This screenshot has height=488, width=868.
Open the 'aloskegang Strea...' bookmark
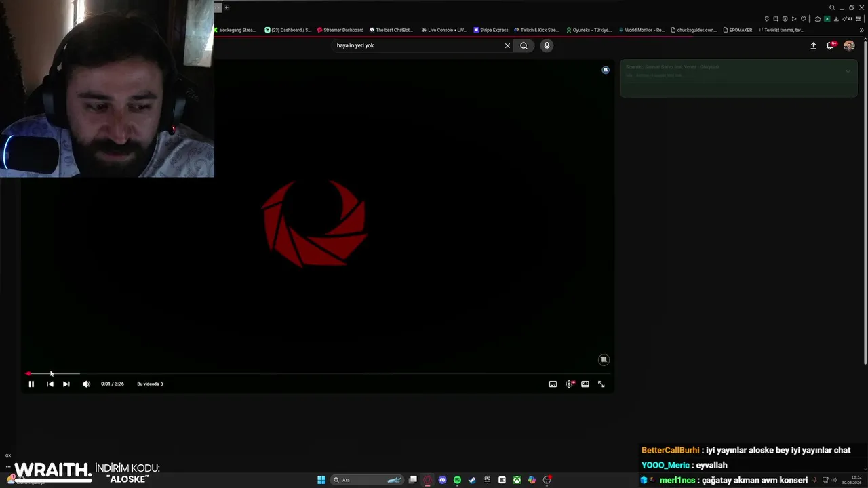(235, 30)
